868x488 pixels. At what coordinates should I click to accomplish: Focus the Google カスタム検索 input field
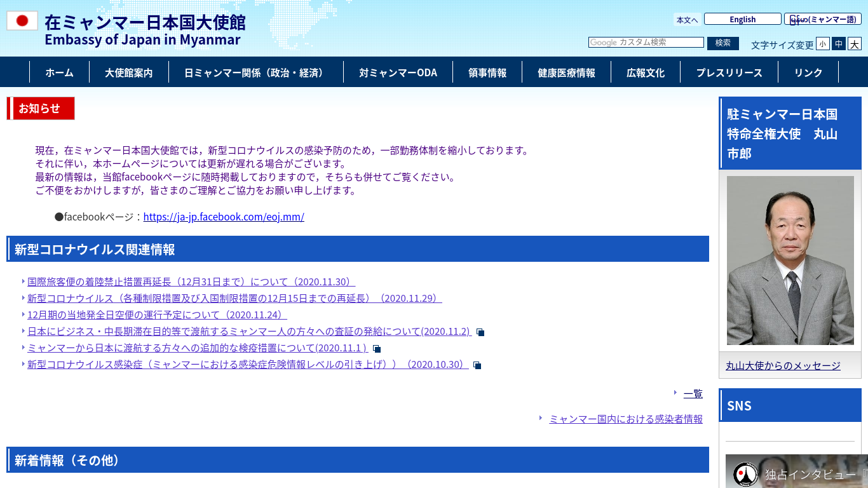[646, 43]
